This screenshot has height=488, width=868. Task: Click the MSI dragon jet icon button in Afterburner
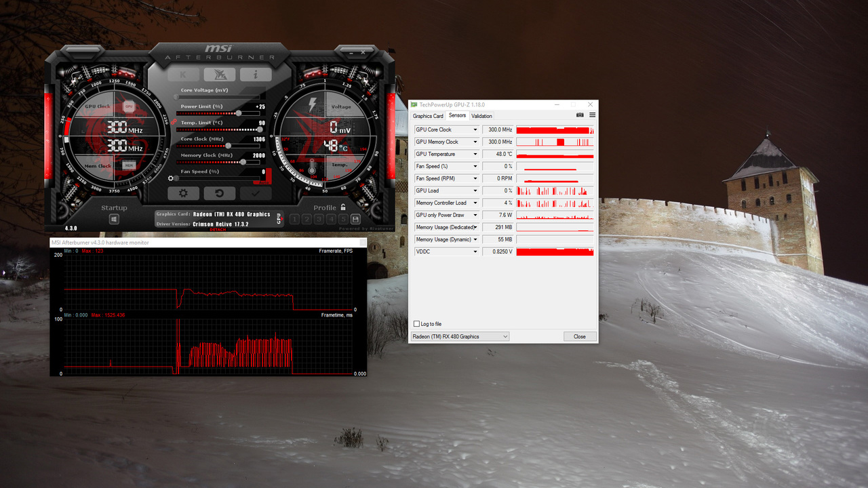220,75
